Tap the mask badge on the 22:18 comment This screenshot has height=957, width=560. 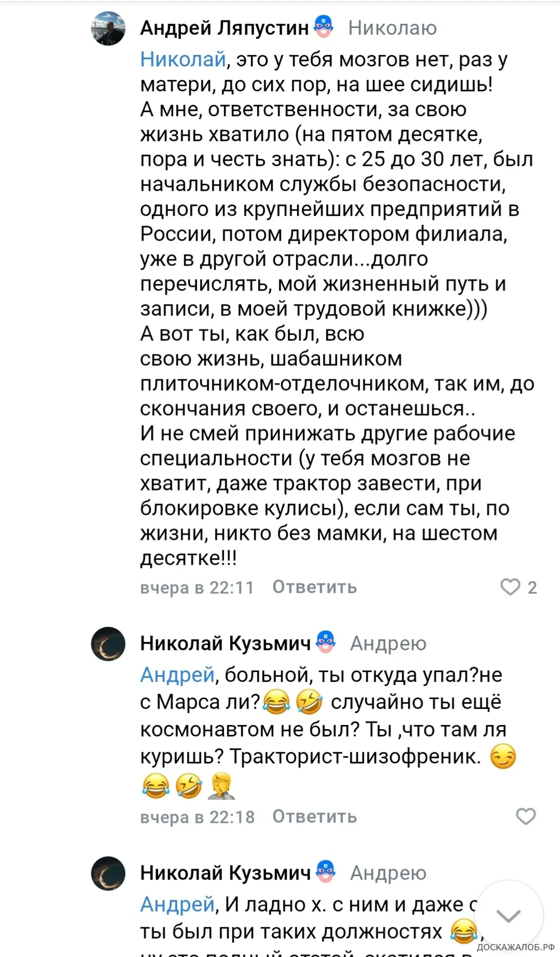[x=325, y=642]
